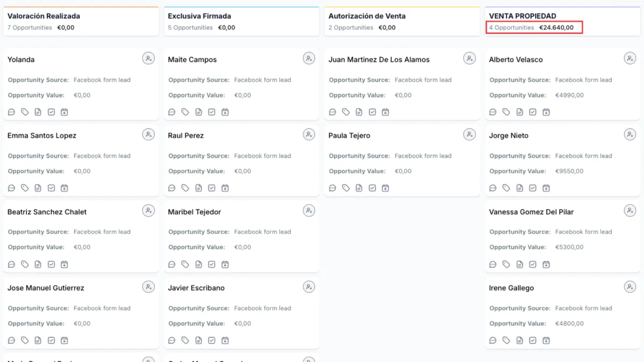
Task: Click task checkbox icon on Yolanda card
Action: pyautogui.click(x=51, y=112)
